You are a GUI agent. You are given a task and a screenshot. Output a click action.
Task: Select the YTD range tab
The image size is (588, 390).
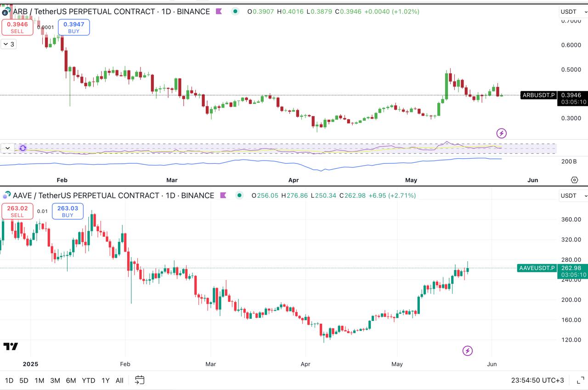pos(89,380)
